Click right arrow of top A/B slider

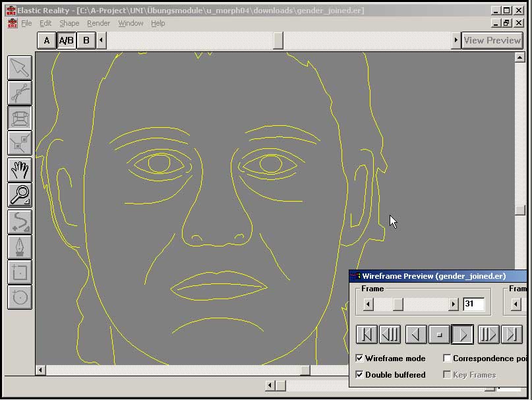[x=456, y=41]
